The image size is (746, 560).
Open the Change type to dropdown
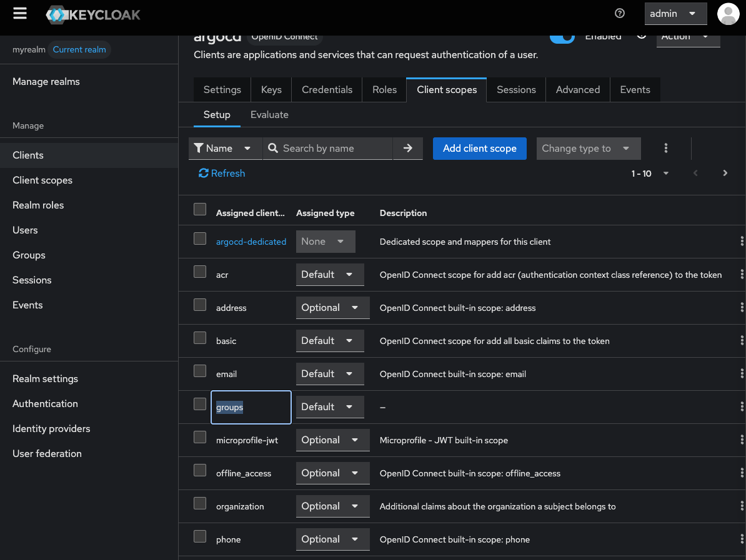(588, 149)
